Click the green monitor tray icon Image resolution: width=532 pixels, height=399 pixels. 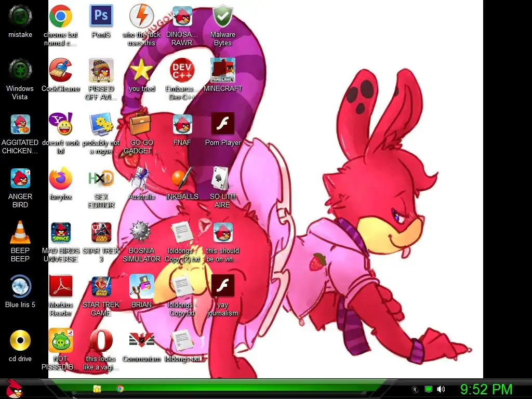click(429, 389)
